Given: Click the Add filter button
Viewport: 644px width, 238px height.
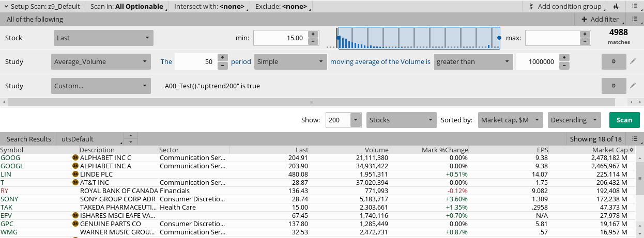Looking at the screenshot, I should pos(600,19).
